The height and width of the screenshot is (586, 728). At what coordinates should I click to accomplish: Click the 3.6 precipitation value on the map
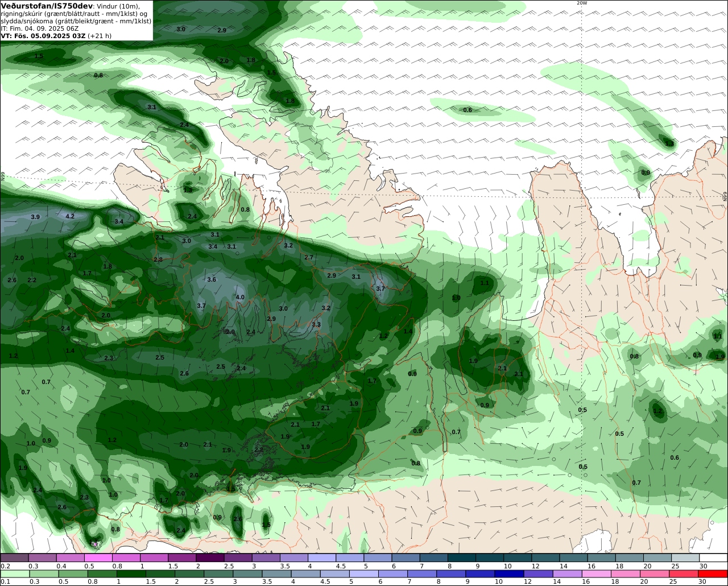(x=212, y=279)
